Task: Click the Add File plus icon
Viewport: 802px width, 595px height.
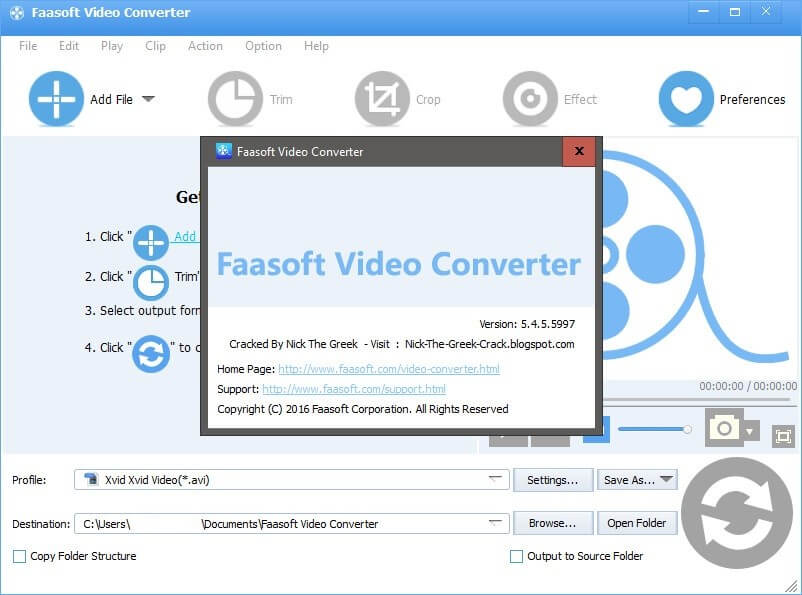Action: point(56,99)
